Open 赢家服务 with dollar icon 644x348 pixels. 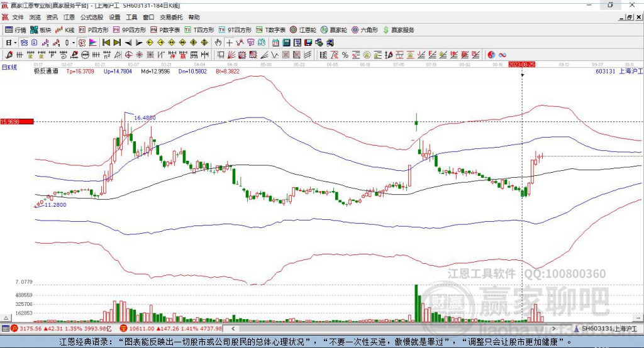[398, 30]
